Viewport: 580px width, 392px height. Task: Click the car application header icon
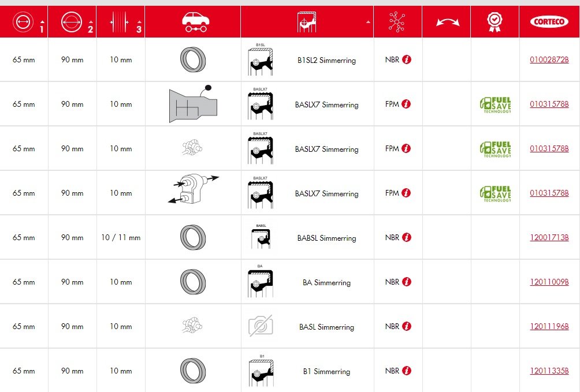pos(196,22)
